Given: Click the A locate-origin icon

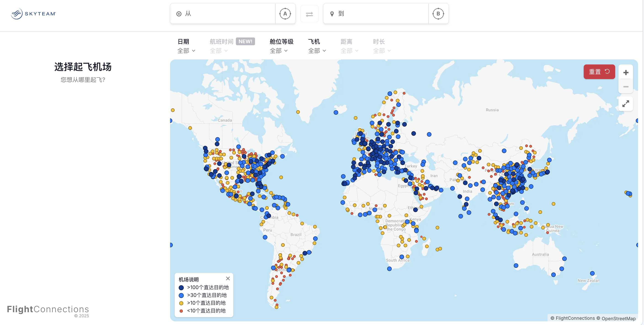Looking at the screenshot, I should (x=285, y=14).
